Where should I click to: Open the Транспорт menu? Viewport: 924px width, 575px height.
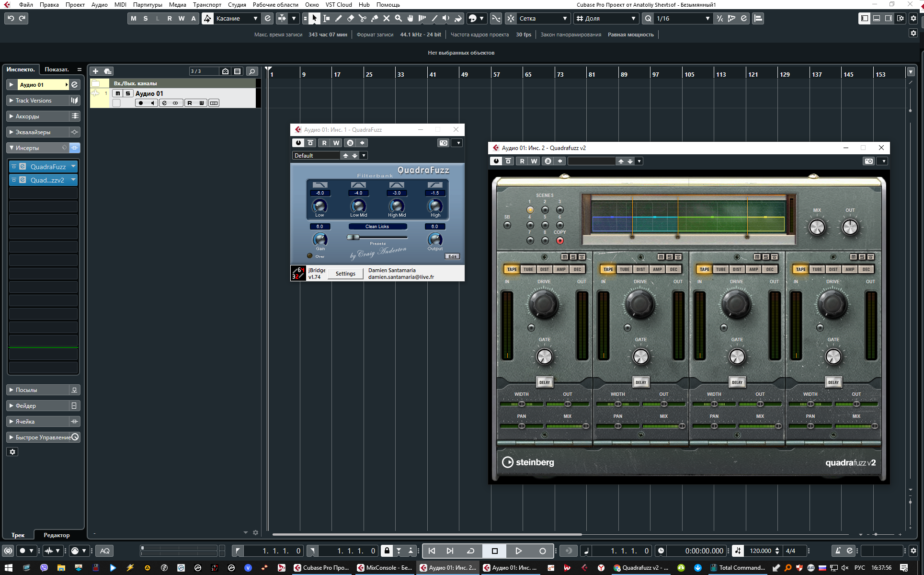(x=207, y=5)
